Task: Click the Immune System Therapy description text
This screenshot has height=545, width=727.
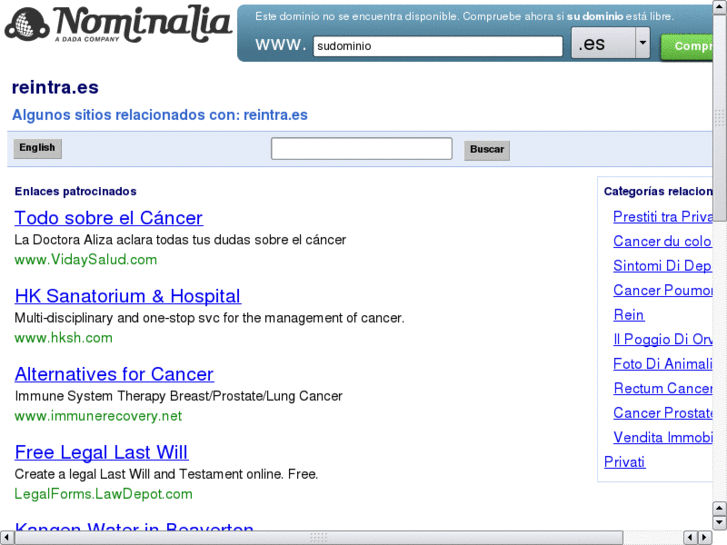Action: [179, 396]
